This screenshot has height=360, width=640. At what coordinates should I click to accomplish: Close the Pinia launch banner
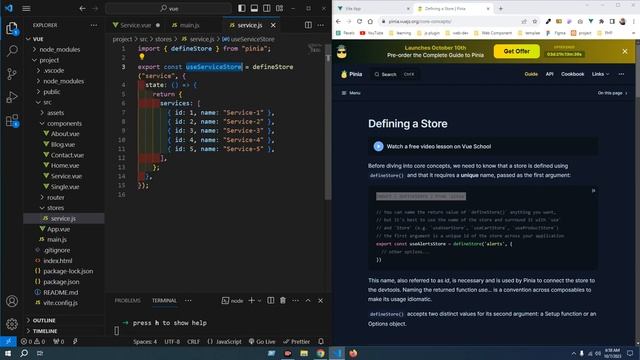pos(625,51)
